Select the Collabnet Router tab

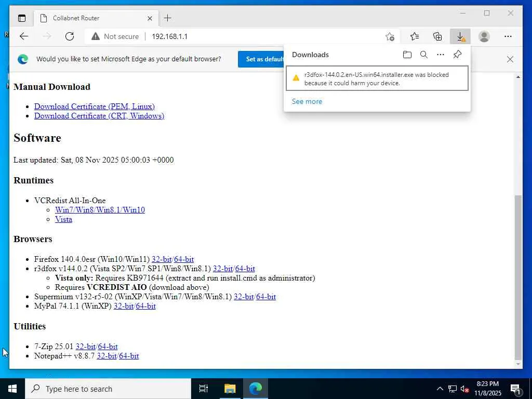point(96,18)
